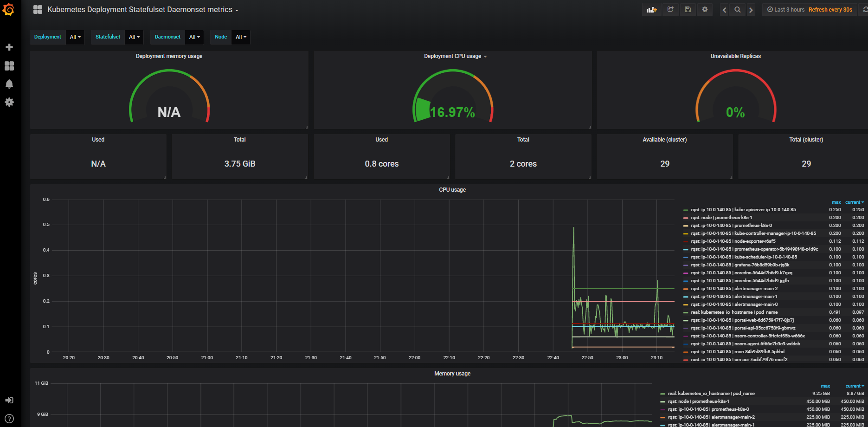Toggle alertmanager-main-0 series in CPU legend
868x427 pixels.
coord(734,304)
